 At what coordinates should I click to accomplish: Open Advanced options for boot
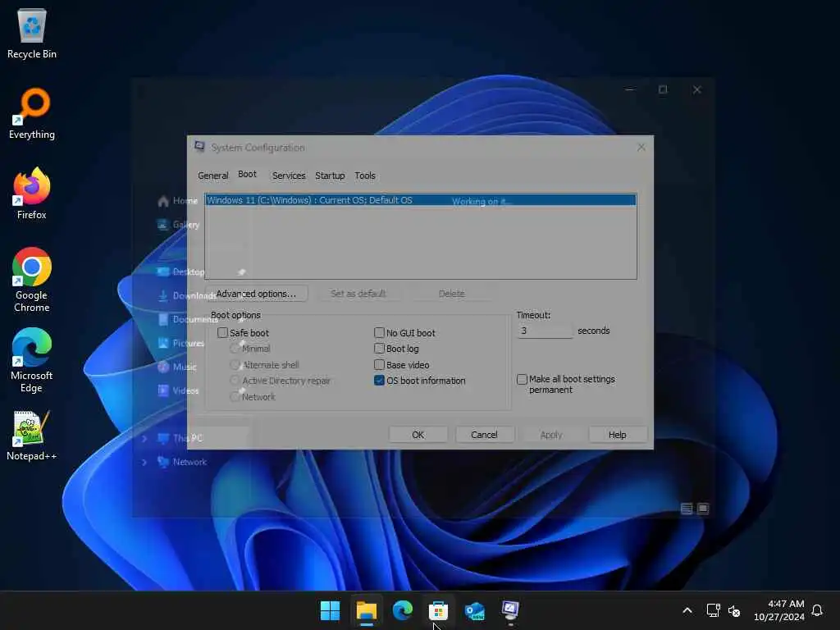pyautogui.click(x=256, y=294)
